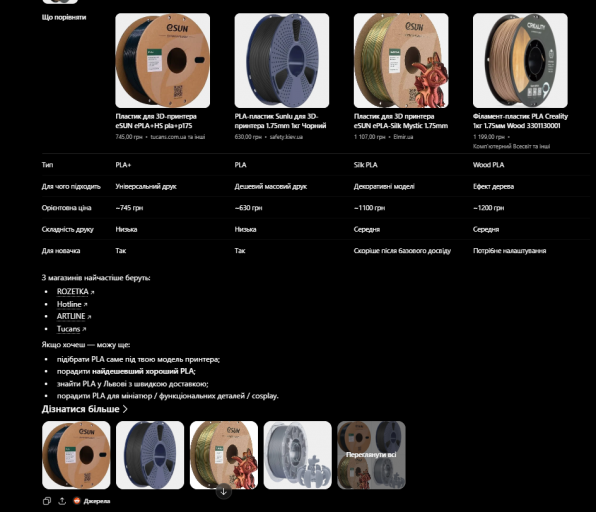This screenshot has height=512, width=596.
Task: Click the Філамент-пластик PLA Creality title
Action: pos(520,121)
